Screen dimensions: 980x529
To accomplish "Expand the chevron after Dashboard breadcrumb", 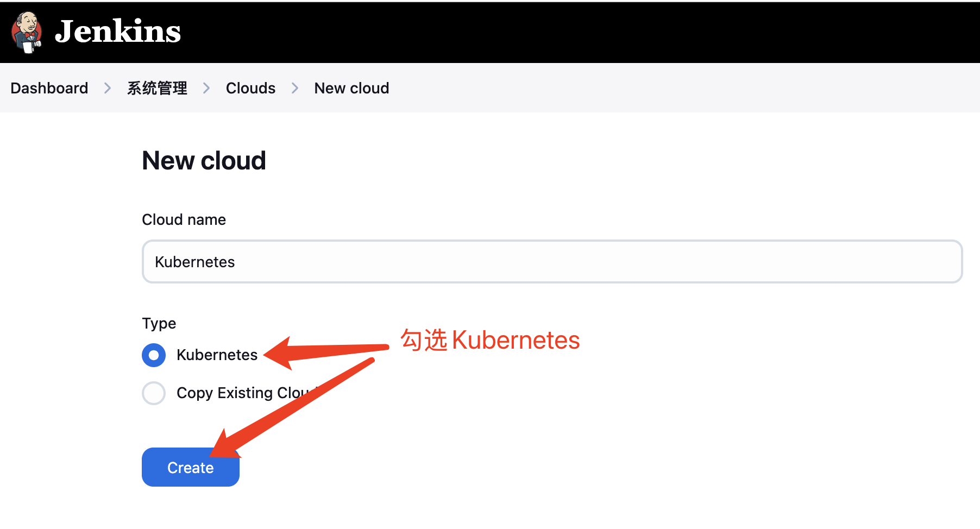I will pyautogui.click(x=108, y=88).
